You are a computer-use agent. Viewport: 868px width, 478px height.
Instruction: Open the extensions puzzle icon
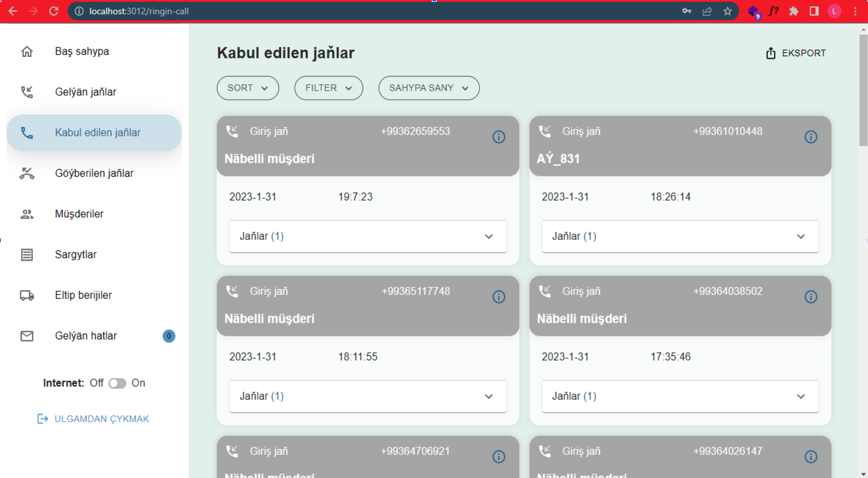pyautogui.click(x=794, y=11)
